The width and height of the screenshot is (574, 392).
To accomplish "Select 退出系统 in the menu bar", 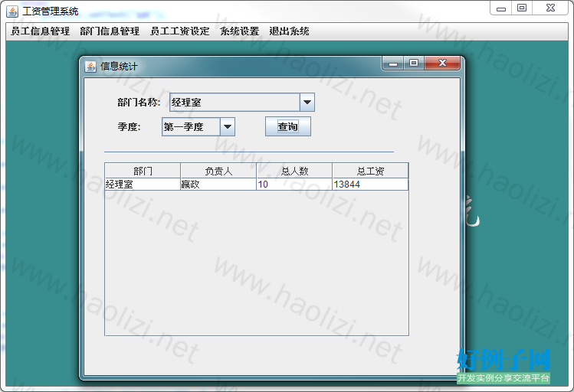I will click(289, 31).
